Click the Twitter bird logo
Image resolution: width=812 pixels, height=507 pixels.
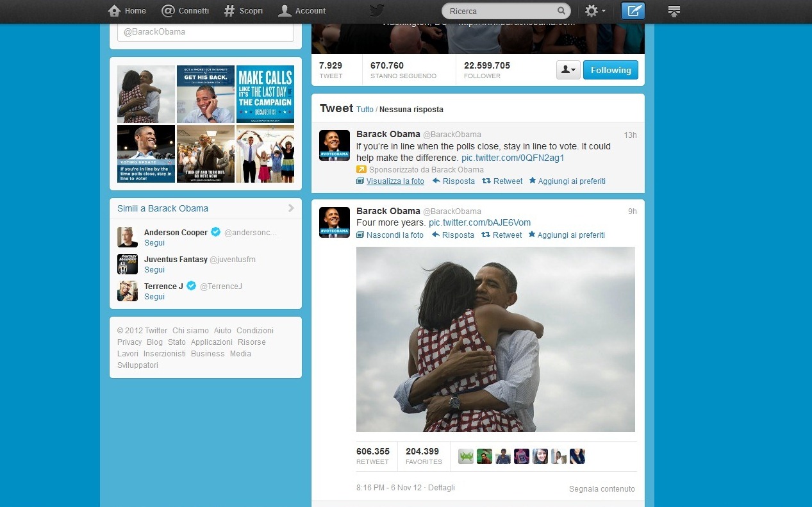pyautogui.click(x=377, y=10)
